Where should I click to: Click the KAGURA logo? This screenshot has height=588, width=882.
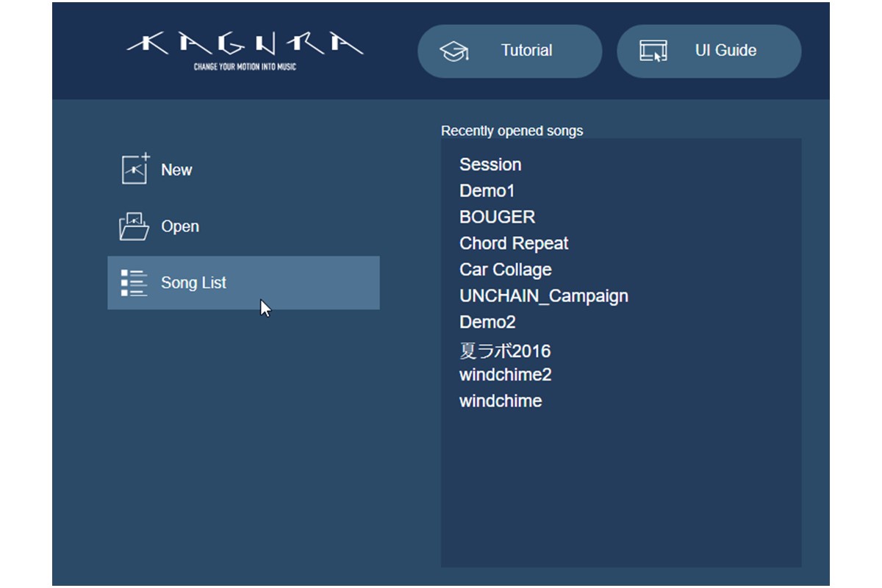(x=245, y=44)
